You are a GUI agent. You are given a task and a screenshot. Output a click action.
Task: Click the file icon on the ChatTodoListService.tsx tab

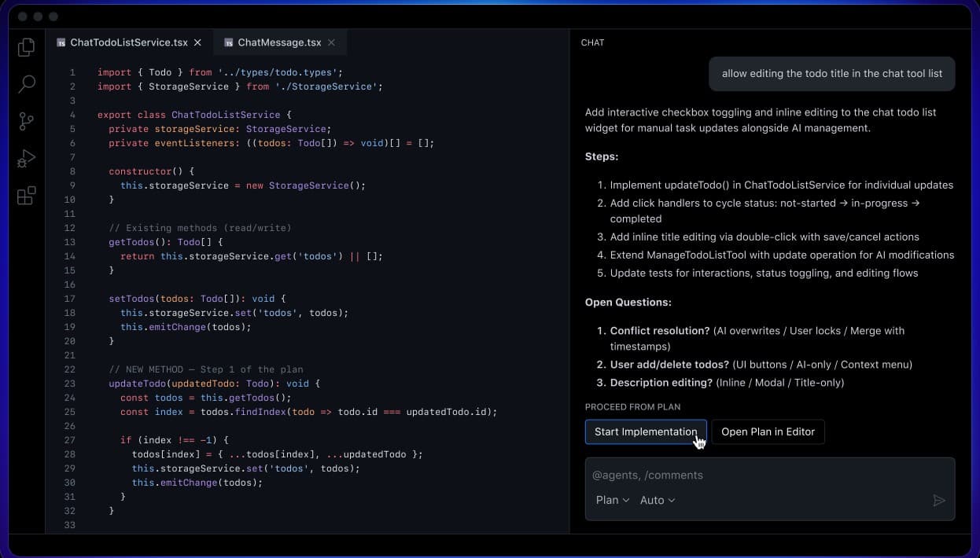pyautogui.click(x=61, y=42)
